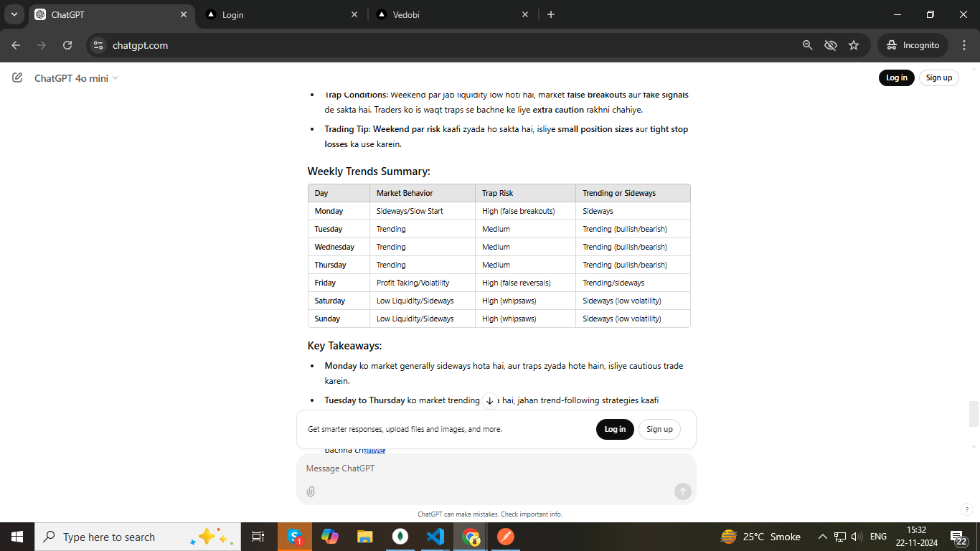The height and width of the screenshot is (551, 980).
Task: Show hidden system tray icons
Action: pyautogui.click(x=822, y=537)
